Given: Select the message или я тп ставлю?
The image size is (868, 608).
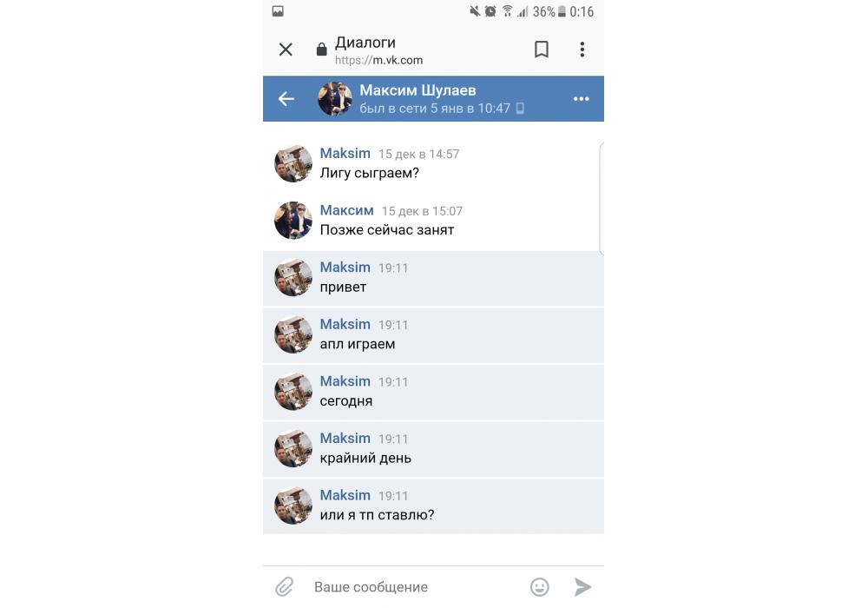Looking at the screenshot, I should tap(433, 506).
